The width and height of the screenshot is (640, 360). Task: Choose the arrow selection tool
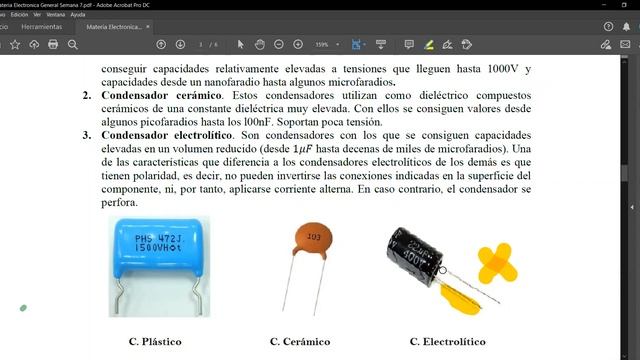[x=240, y=44]
